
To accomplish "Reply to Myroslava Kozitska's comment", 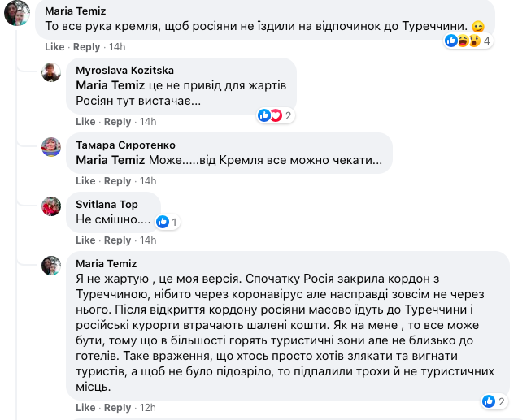I will [118, 122].
